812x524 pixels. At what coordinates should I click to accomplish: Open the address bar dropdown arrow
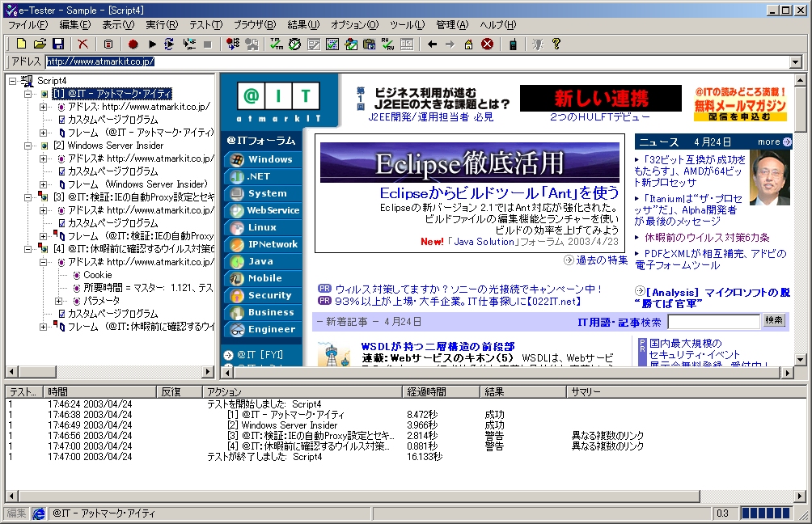click(x=796, y=62)
